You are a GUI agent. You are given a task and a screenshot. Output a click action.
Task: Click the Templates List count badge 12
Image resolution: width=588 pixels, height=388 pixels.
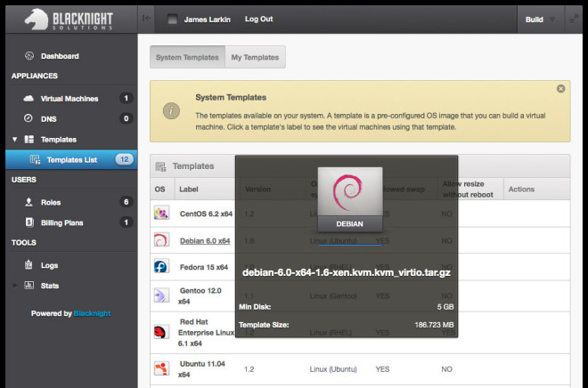124,159
